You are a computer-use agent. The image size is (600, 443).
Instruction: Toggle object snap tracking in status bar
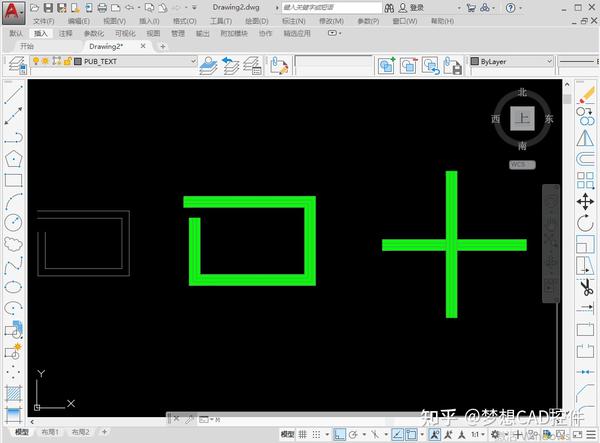click(398, 434)
